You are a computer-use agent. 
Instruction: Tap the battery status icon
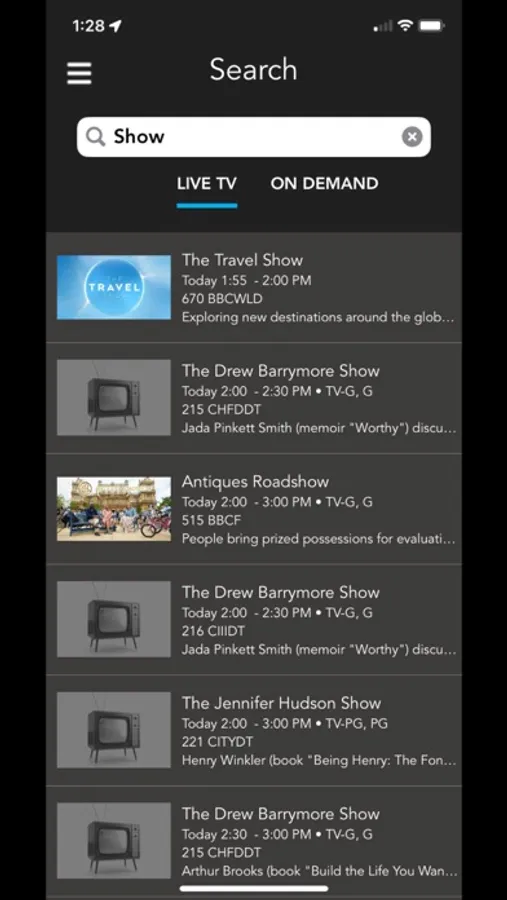[x=431, y=25]
